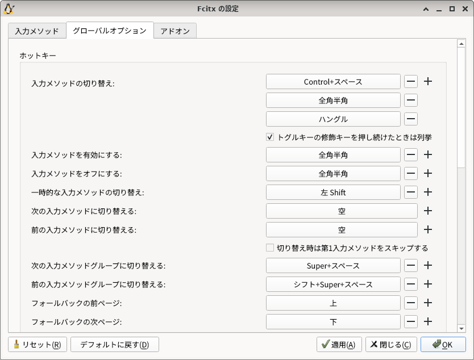Remove the 上 hotkey with minus icon
Screen dimensions: 474x360
[411, 303]
